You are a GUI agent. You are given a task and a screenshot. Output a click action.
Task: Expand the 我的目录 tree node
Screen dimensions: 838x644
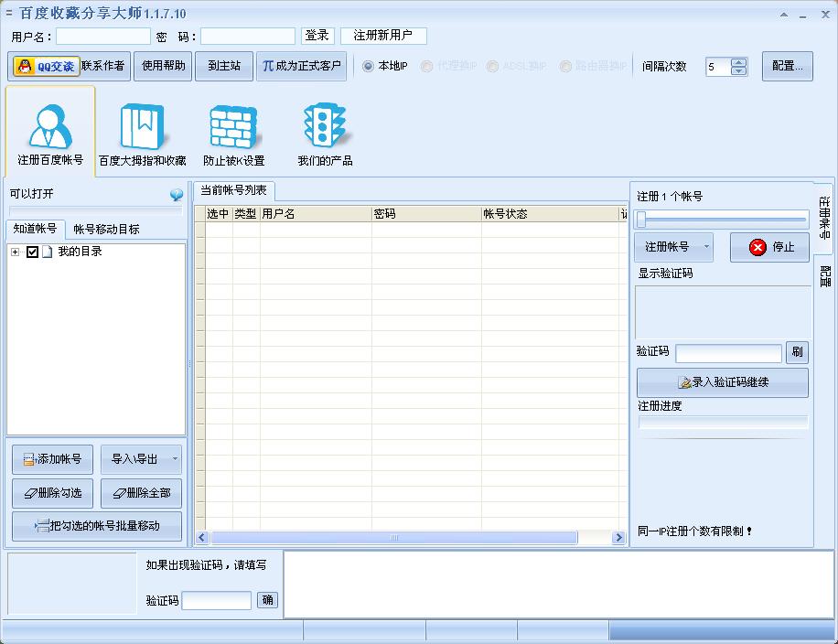click(x=15, y=252)
